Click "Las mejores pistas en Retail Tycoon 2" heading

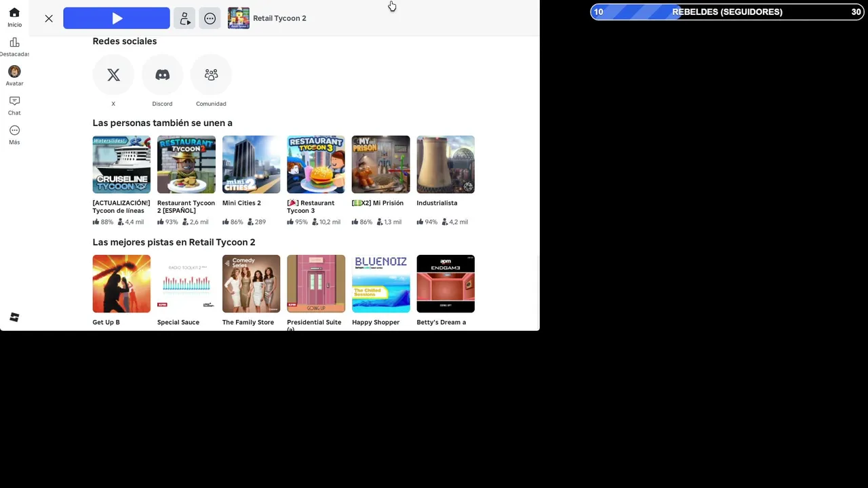coord(174,242)
